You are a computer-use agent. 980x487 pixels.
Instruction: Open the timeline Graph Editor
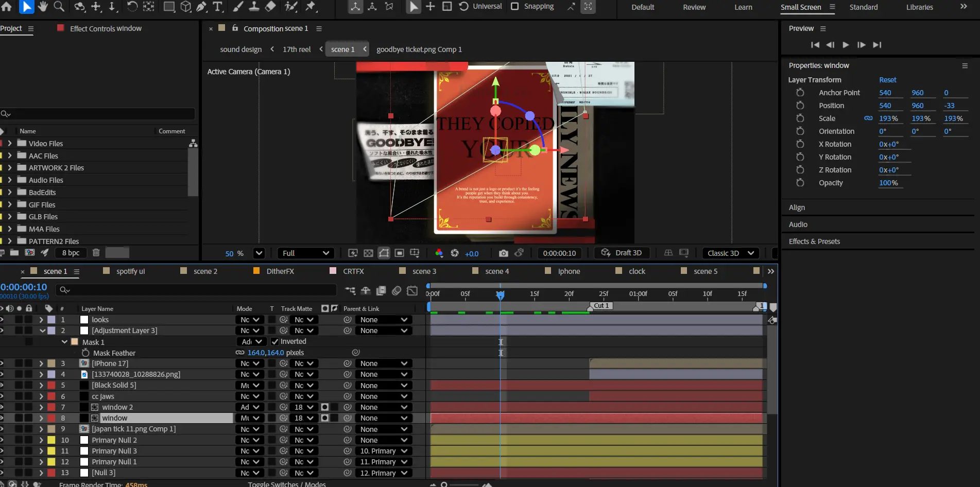pos(412,291)
